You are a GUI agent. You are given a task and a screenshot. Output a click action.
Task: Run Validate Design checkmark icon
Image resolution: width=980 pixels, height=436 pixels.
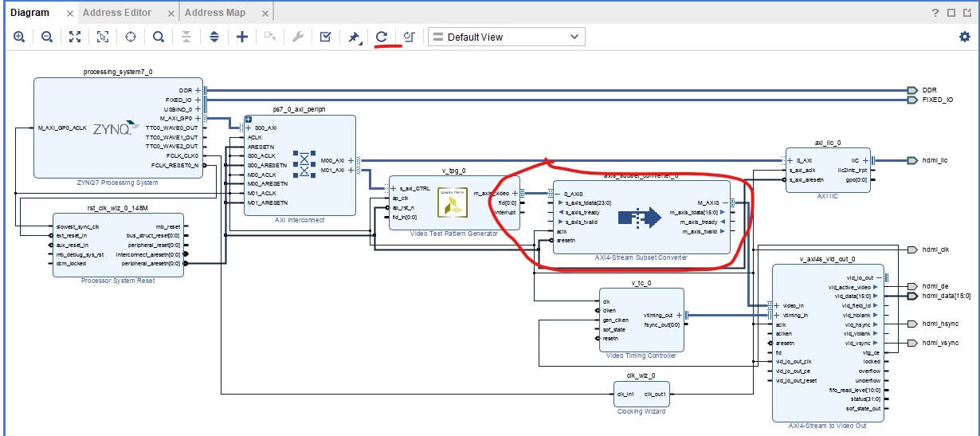[325, 37]
